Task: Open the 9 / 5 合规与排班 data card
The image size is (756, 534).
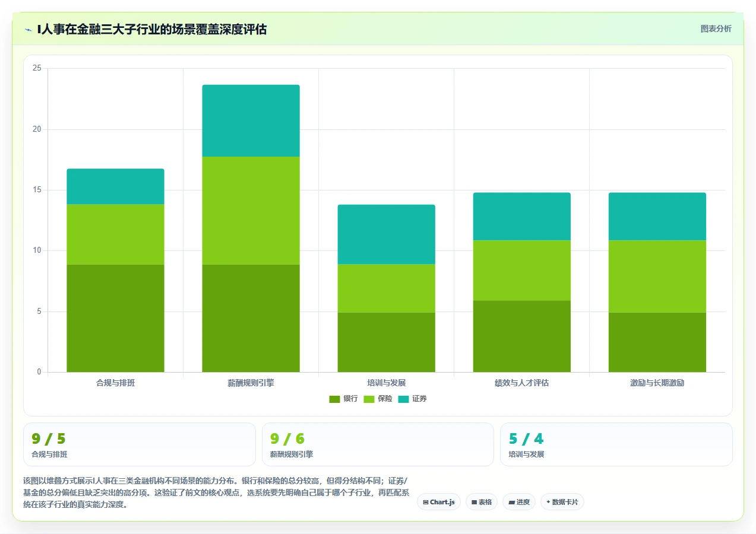Action: coord(140,444)
